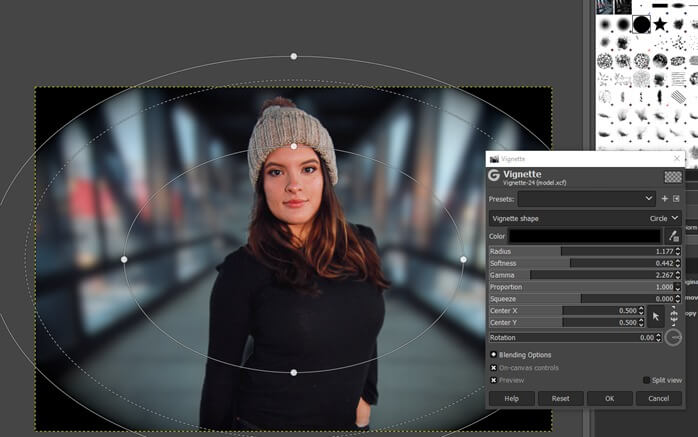698x437 pixels.
Task: Click the rotation angle dial
Action: 673,337
